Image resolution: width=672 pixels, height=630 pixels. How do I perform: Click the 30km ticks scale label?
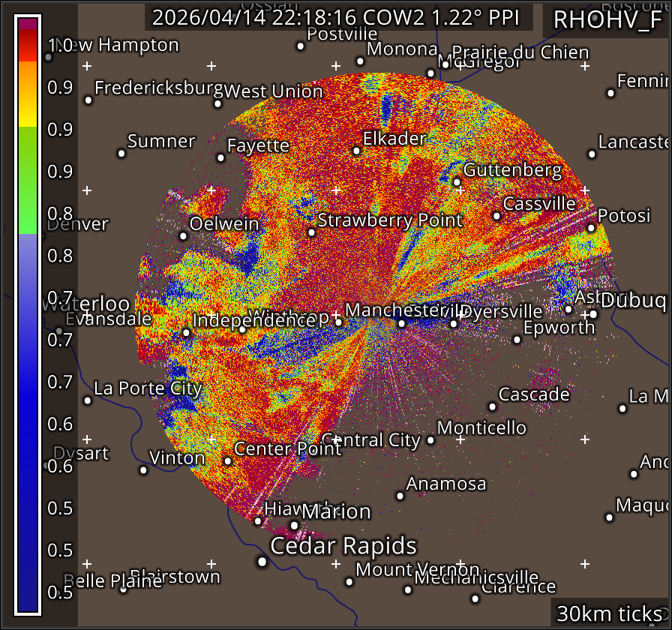(610, 613)
